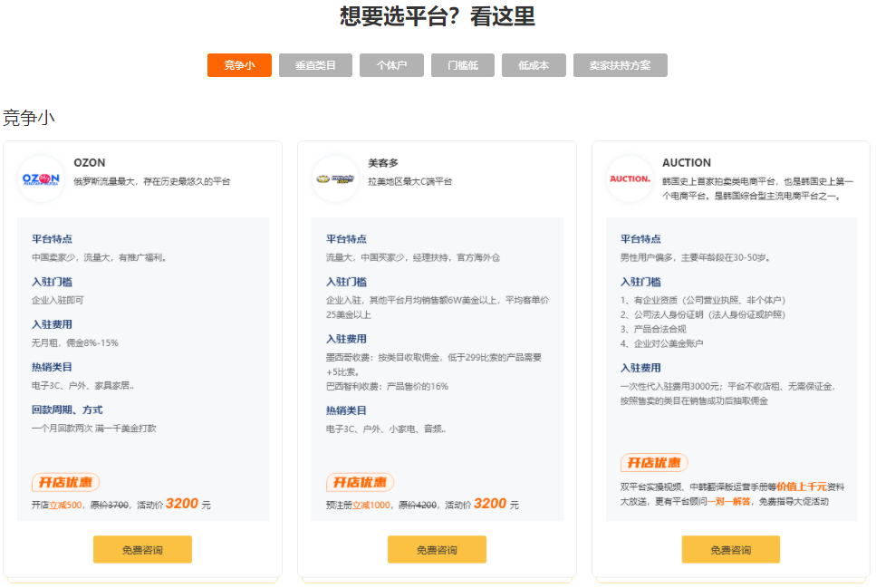Screen dimensions: 876x588
Task: Click the AUCTION platform logo icon
Action: tap(628, 179)
